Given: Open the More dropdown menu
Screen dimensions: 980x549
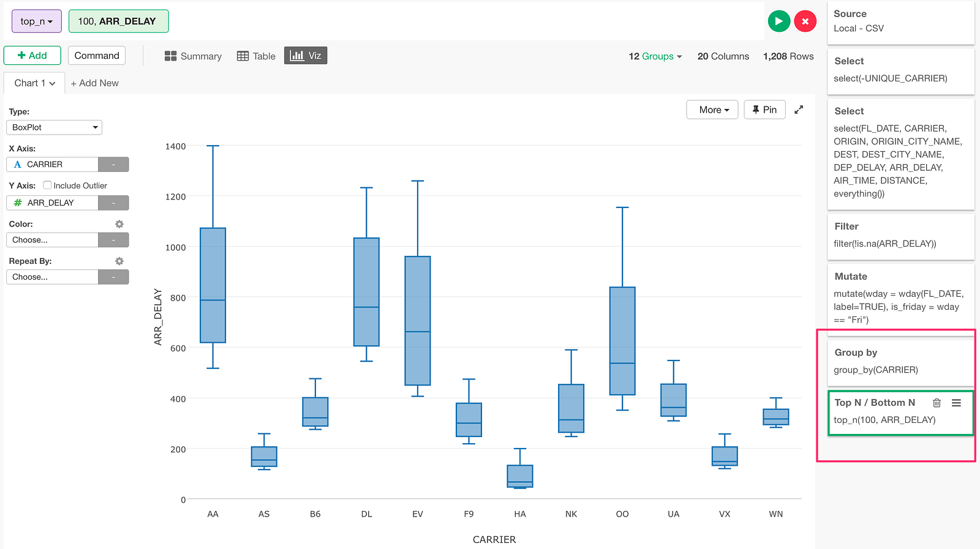Looking at the screenshot, I should click(712, 110).
